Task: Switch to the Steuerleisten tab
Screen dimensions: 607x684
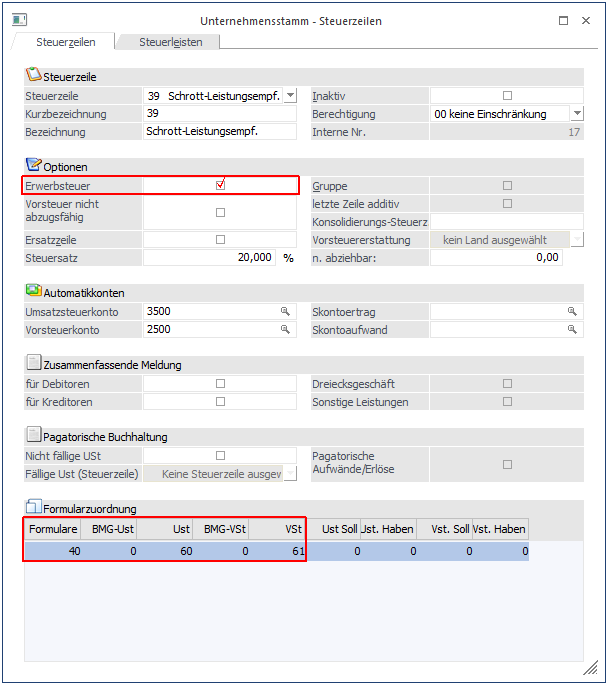Action: 171,42
